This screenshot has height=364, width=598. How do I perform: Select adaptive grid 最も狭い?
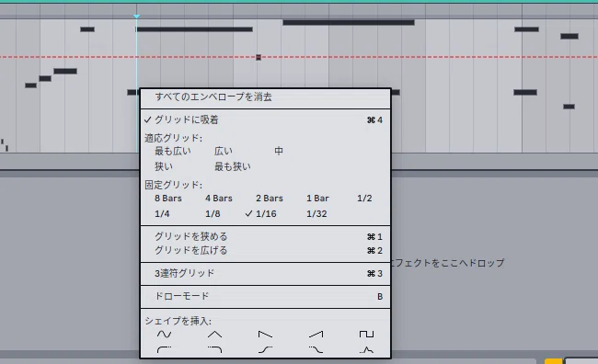click(x=233, y=166)
